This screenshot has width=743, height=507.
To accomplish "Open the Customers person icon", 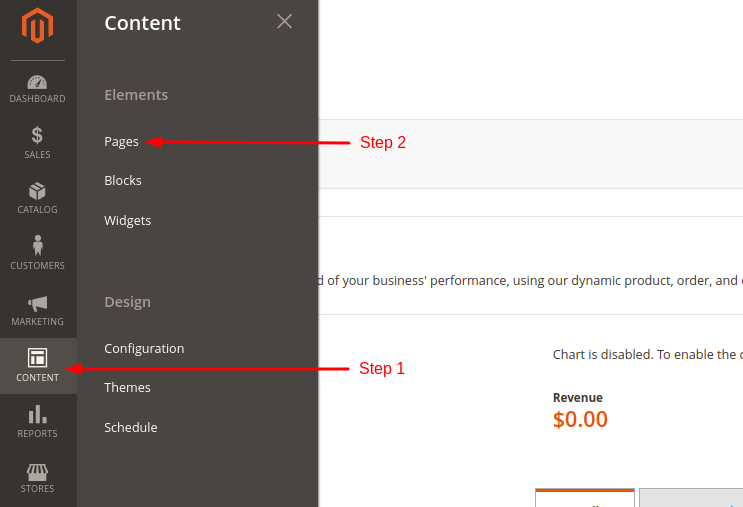I will pos(37,245).
